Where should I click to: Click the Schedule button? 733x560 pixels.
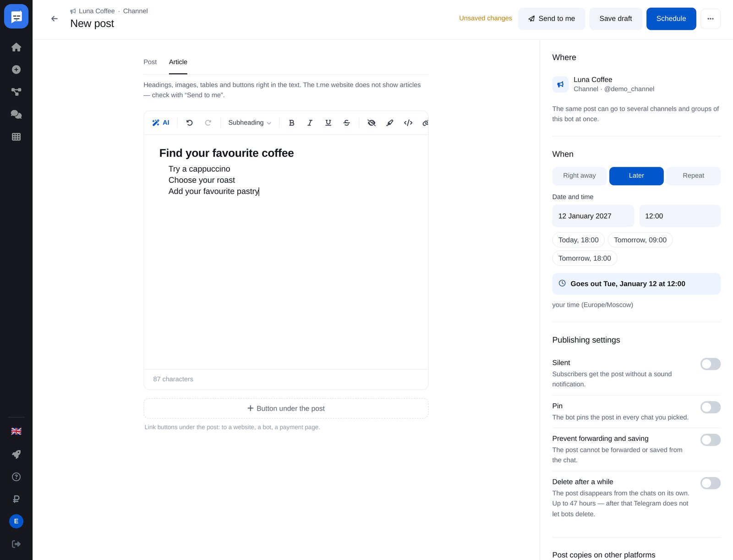coord(671,19)
